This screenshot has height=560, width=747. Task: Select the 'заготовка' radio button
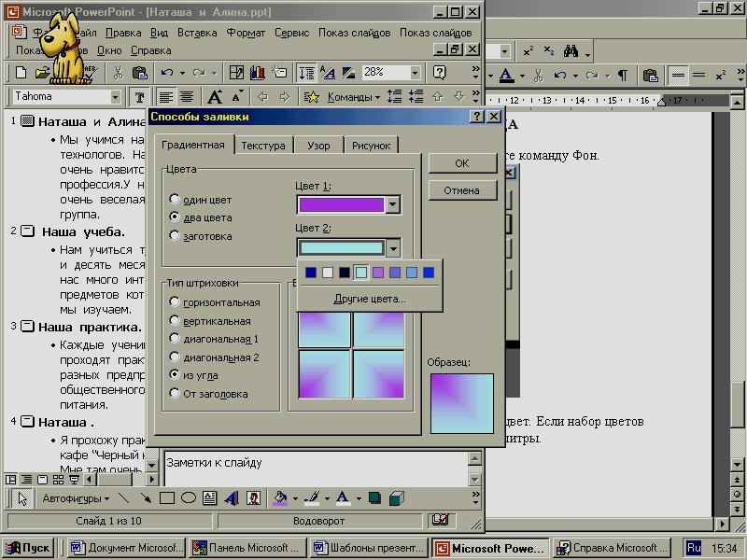tap(175, 235)
